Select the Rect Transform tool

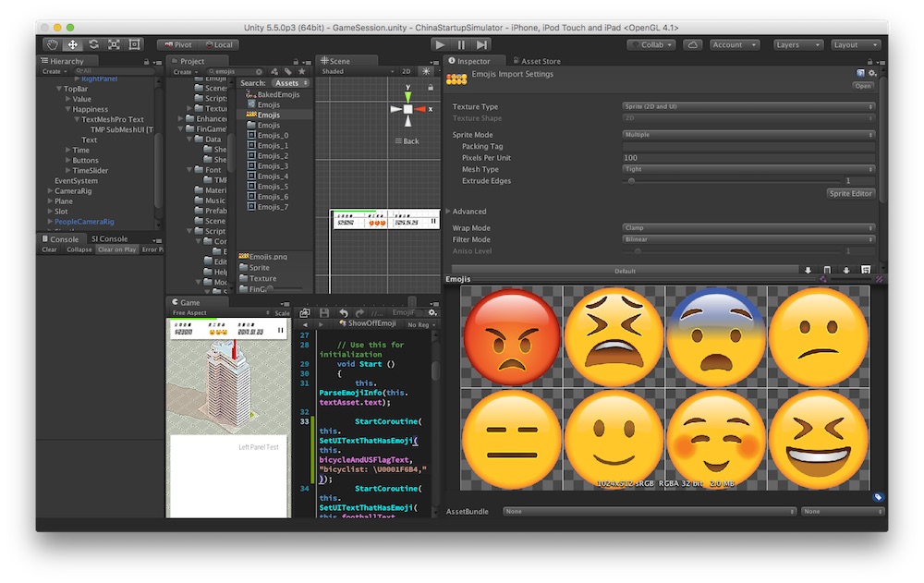pyautogui.click(x=135, y=44)
